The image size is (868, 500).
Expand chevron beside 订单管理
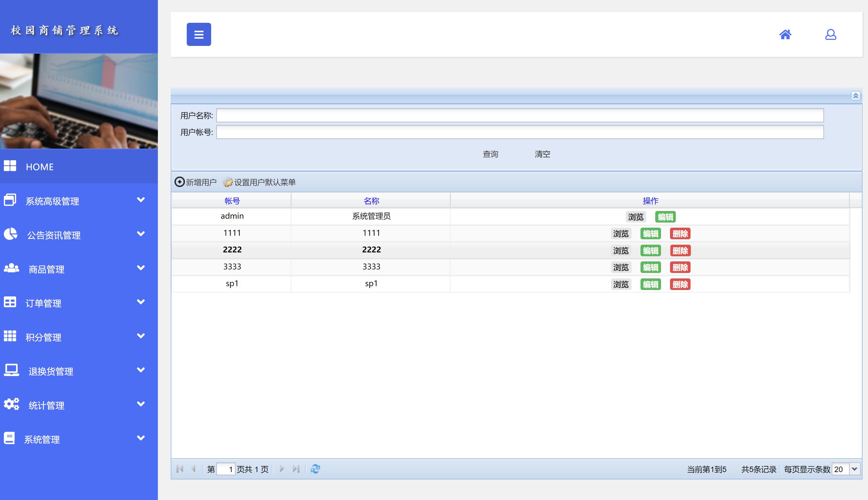click(x=141, y=302)
